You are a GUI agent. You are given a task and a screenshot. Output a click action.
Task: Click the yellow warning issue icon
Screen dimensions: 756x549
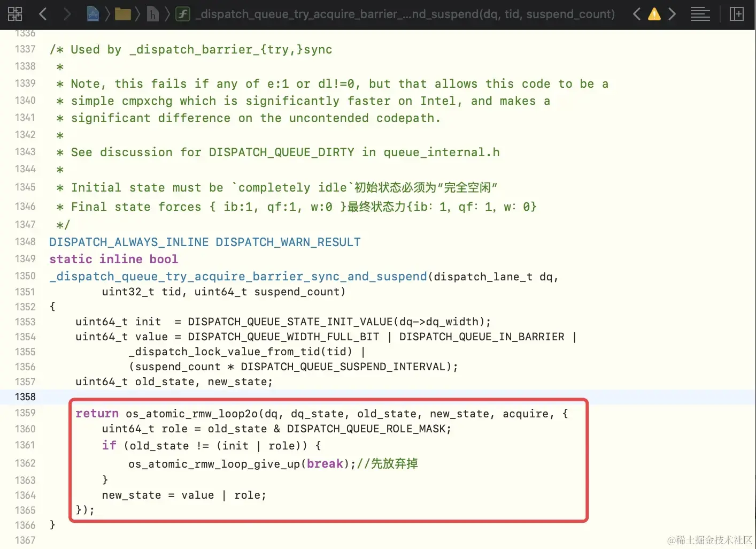click(x=654, y=14)
